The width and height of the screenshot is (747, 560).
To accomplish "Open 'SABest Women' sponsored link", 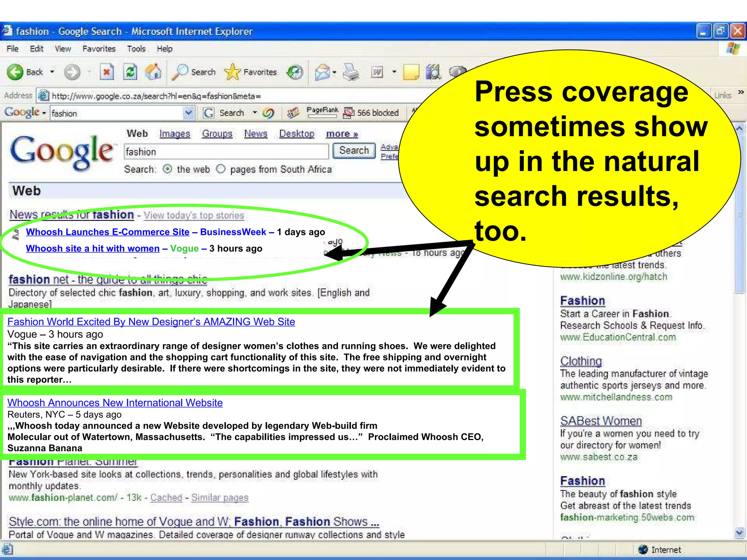I will pyautogui.click(x=601, y=421).
